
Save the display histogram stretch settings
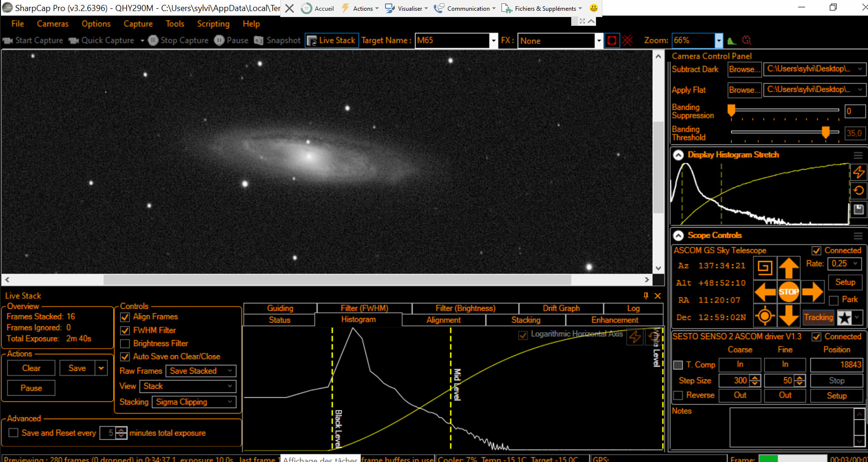[x=859, y=209]
